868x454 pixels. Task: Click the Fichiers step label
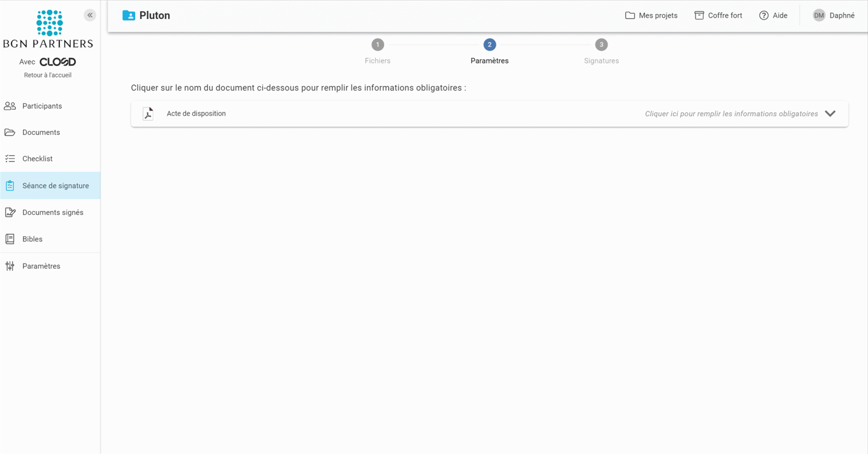pos(377,61)
